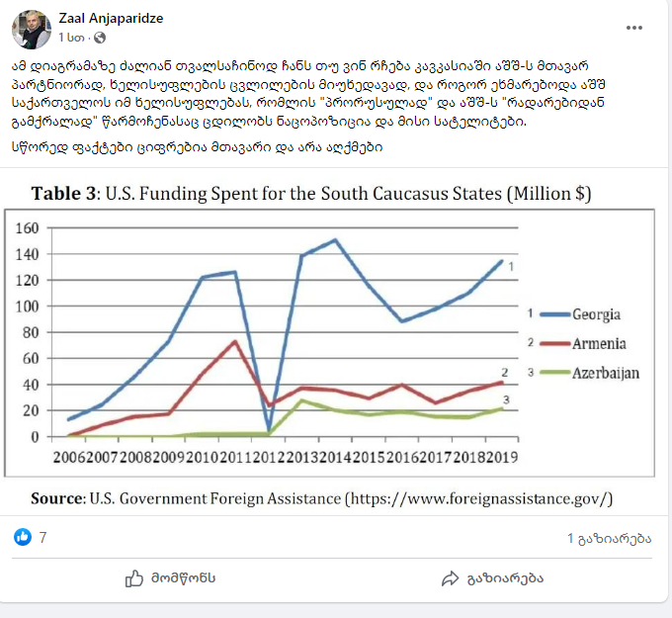
Task: Click the '1 სთ' post timestamp
Action: tap(71, 38)
